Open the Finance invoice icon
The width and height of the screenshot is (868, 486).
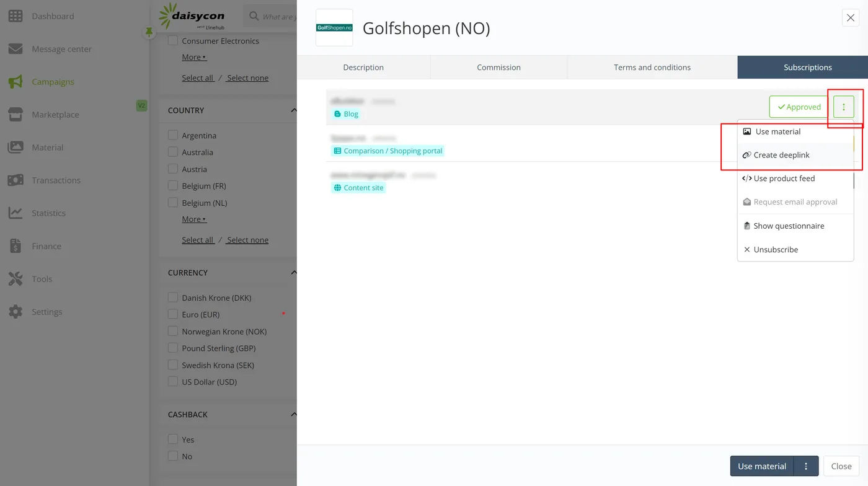click(x=15, y=246)
